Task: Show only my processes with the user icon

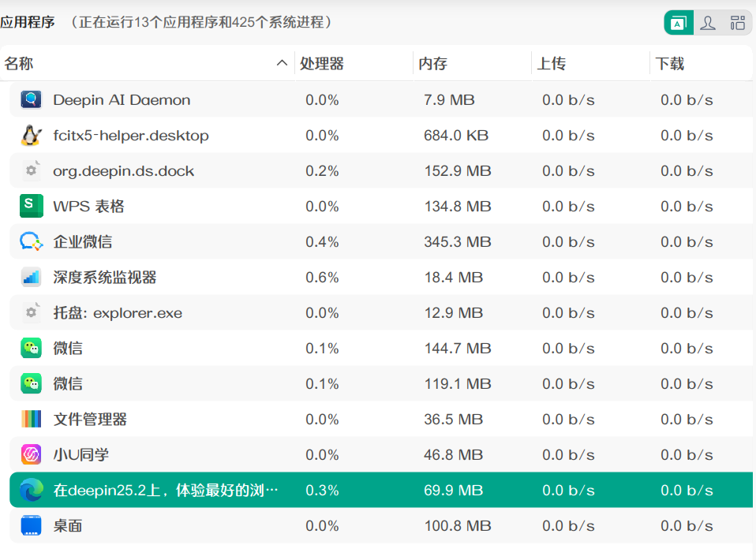Action: click(707, 23)
